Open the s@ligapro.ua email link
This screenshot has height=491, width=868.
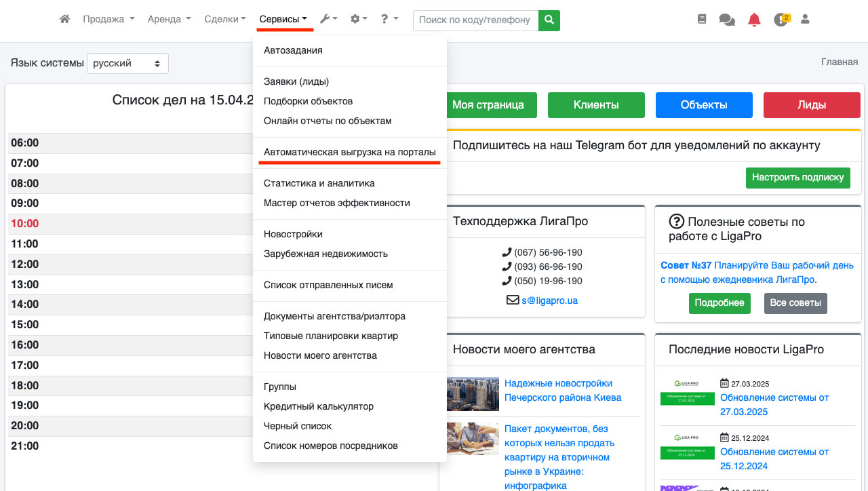coord(549,300)
